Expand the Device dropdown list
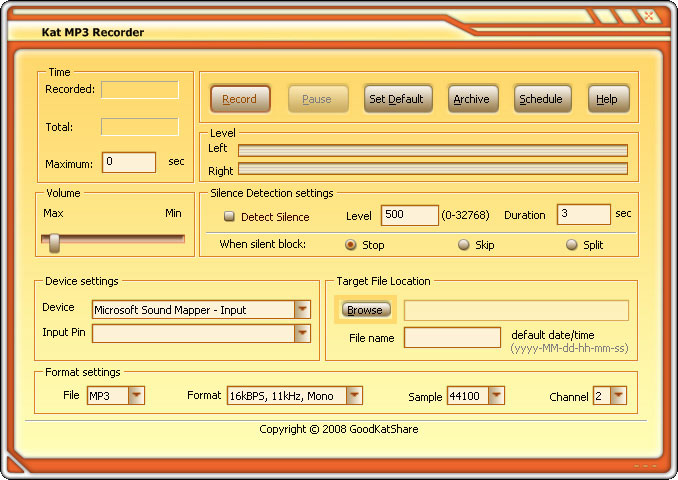Image resolution: width=678 pixels, height=480 pixels. 302,310
